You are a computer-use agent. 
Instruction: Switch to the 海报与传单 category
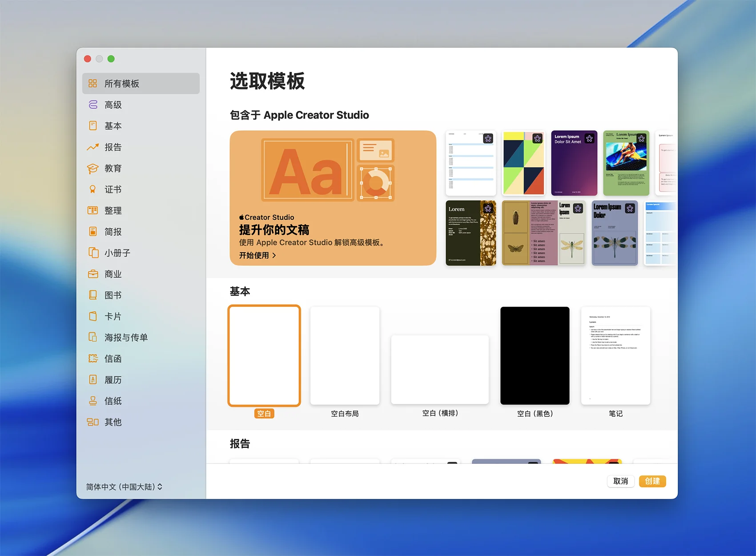tap(126, 338)
